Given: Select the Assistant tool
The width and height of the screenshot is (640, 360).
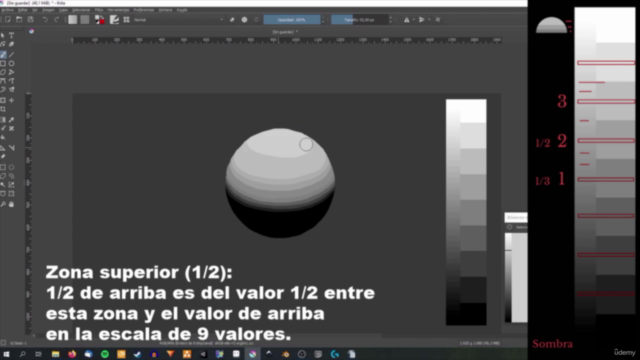Looking at the screenshot, I should pyautogui.click(x=3, y=148).
